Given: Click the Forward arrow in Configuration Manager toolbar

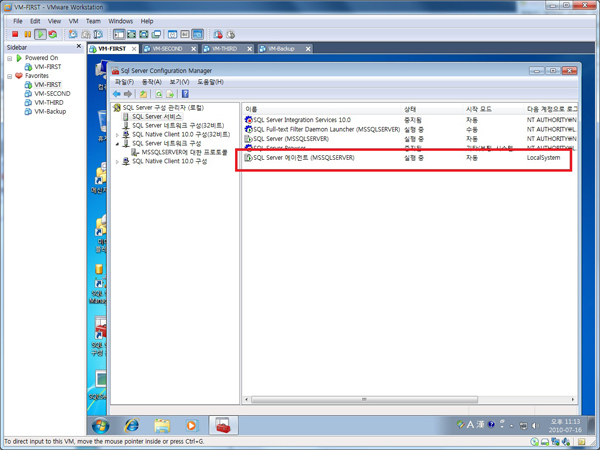Looking at the screenshot, I should 128,94.
